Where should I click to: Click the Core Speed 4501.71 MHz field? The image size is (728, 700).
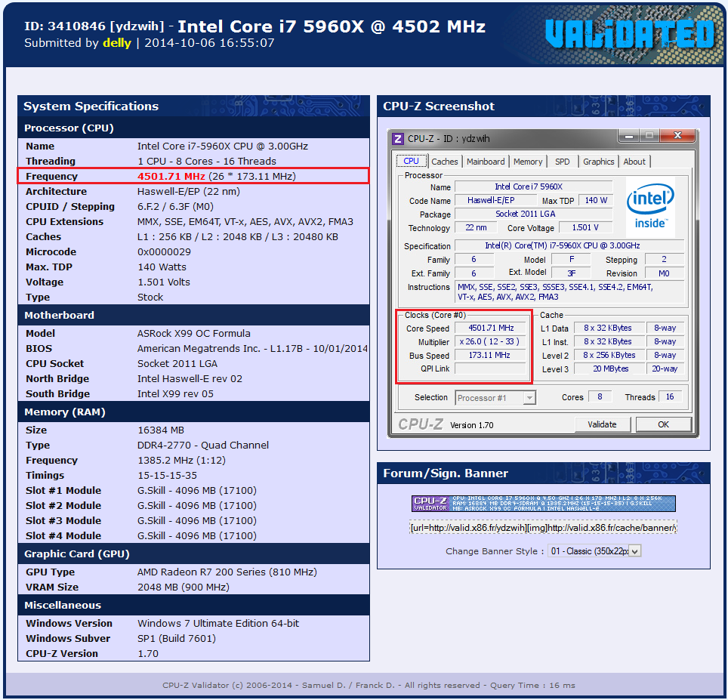click(490, 328)
